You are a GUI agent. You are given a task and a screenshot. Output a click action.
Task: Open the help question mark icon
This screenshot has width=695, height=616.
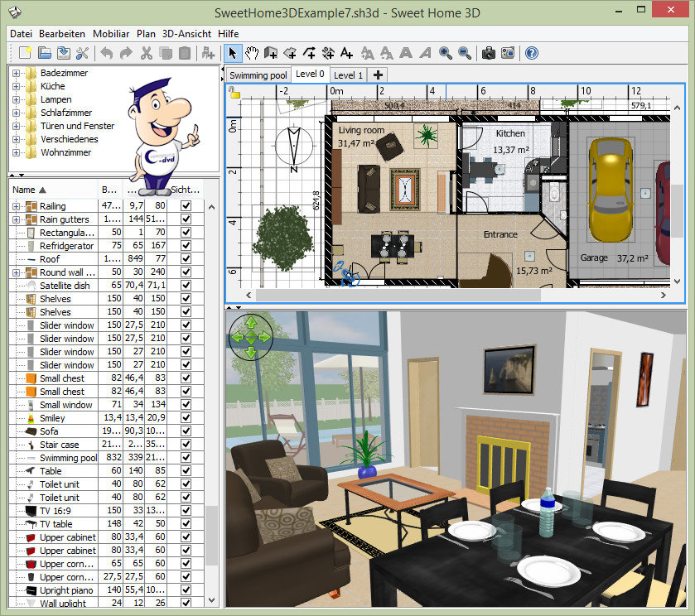(x=532, y=53)
